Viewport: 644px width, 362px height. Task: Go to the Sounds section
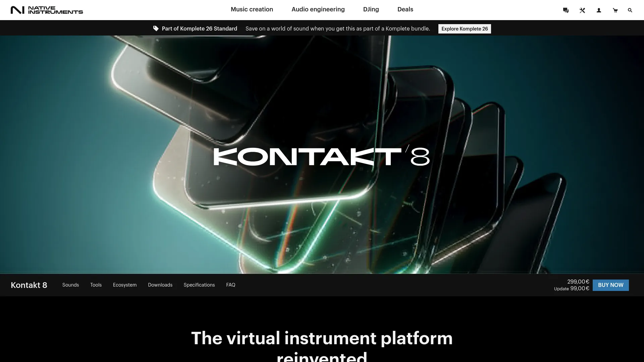click(x=70, y=285)
